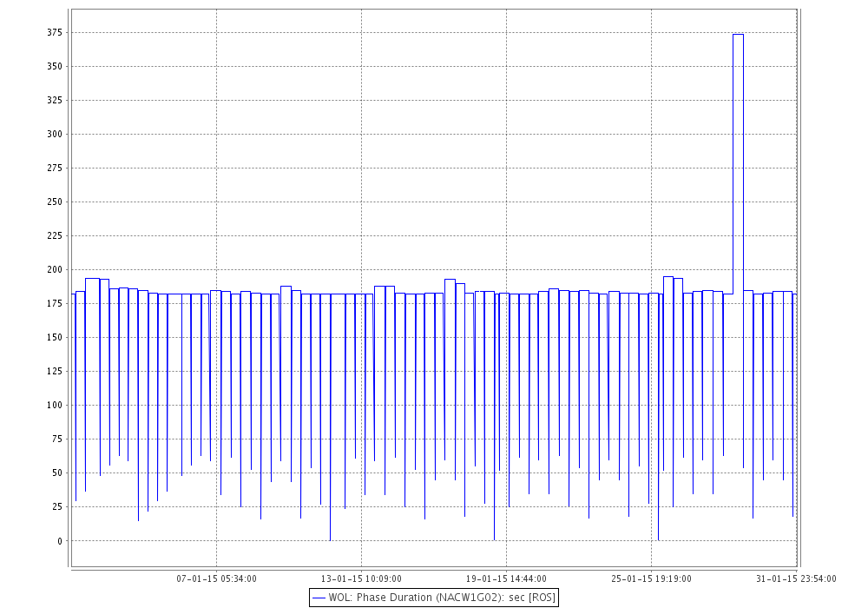The height and width of the screenshot is (608, 868).
Task: Click the 25 y-axis label
Action: pyautogui.click(x=57, y=506)
